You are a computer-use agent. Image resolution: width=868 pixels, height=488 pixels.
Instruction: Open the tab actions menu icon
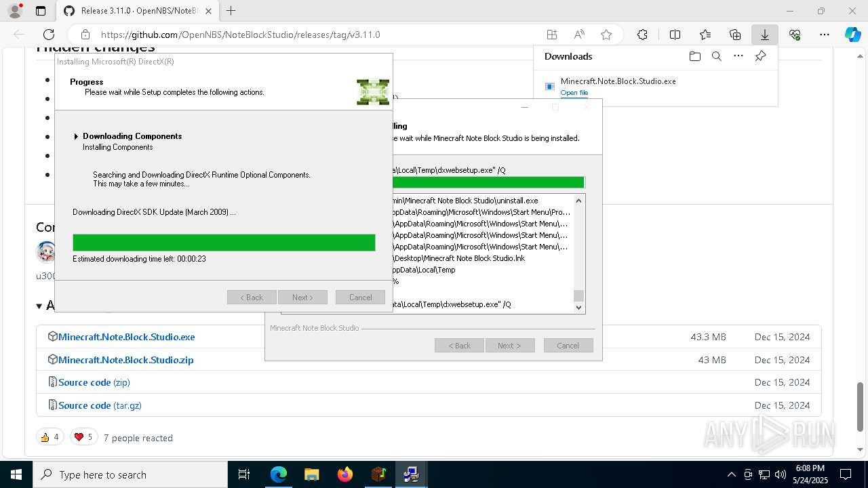[x=41, y=11]
